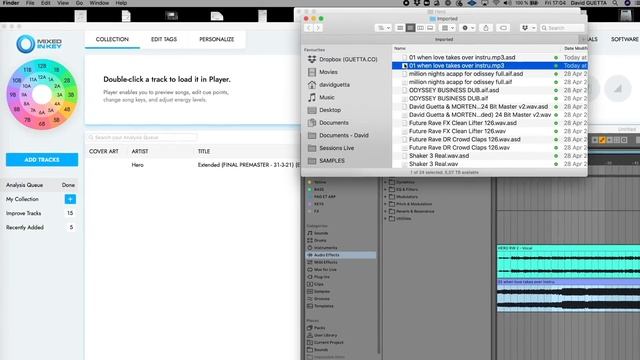Open the Dropbox toolbar dropdown in Finder
The height and width of the screenshot is (360, 640).
(528, 28)
